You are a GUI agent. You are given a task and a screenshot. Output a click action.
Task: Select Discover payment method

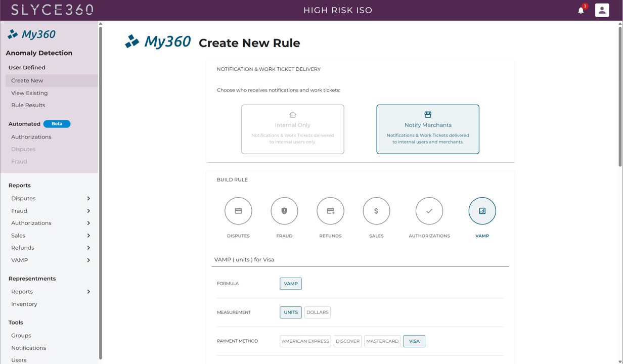pyautogui.click(x=347, y=341)
